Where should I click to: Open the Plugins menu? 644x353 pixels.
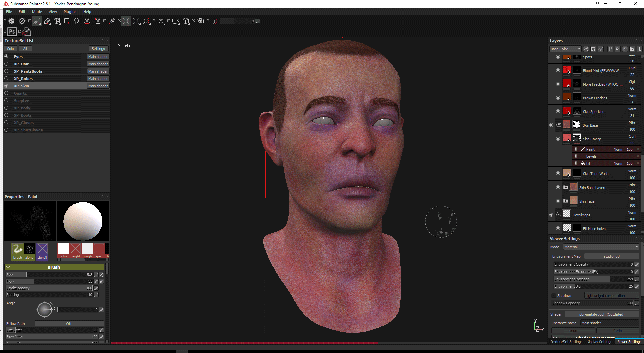pos(70,12)
